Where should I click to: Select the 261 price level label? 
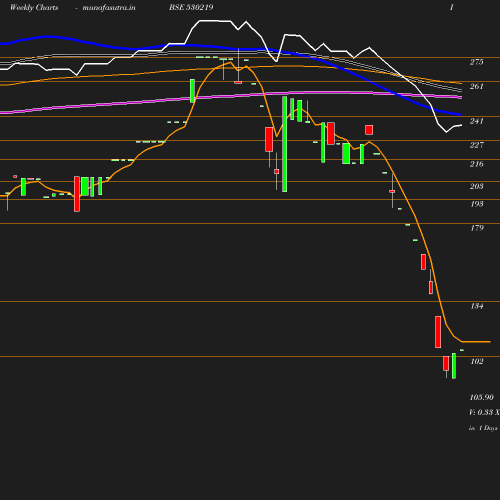pos(476,86)
